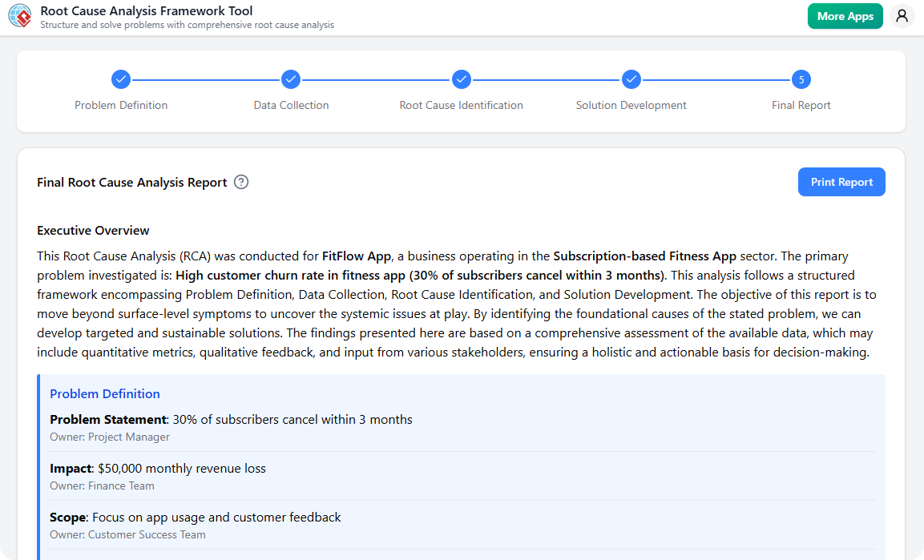Click the help question mark icon
924x560 pixels.
pyautogui.click(x=241, y=182)
